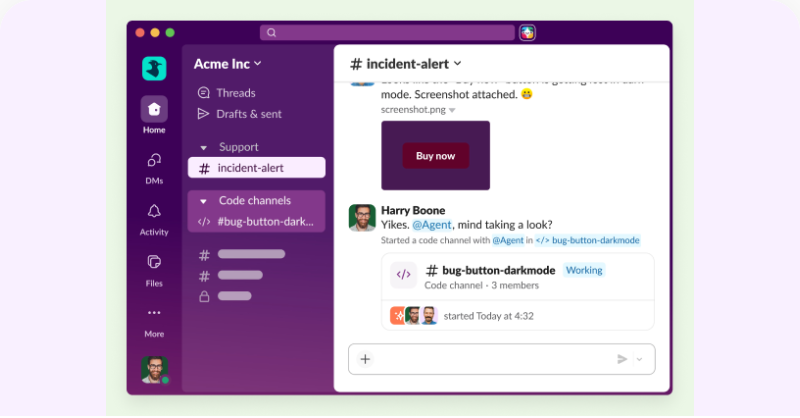
Task: Open the colorful assistant icon beside search
Action: (528, 33)
